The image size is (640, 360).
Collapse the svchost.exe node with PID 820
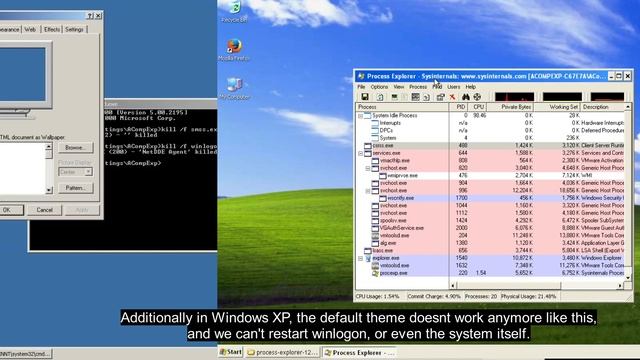click(x=368, y=168)
